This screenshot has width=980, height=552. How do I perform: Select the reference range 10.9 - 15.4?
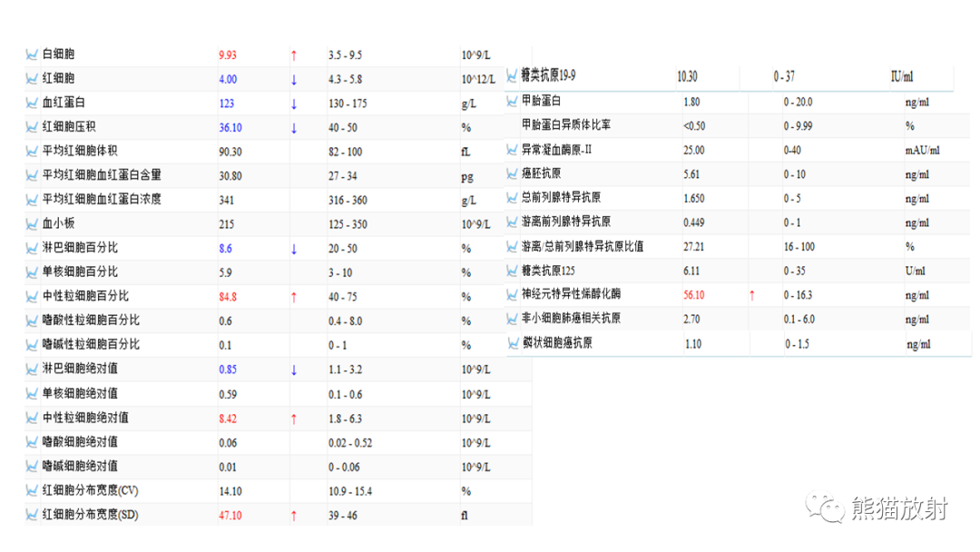(x=350, y=491)
